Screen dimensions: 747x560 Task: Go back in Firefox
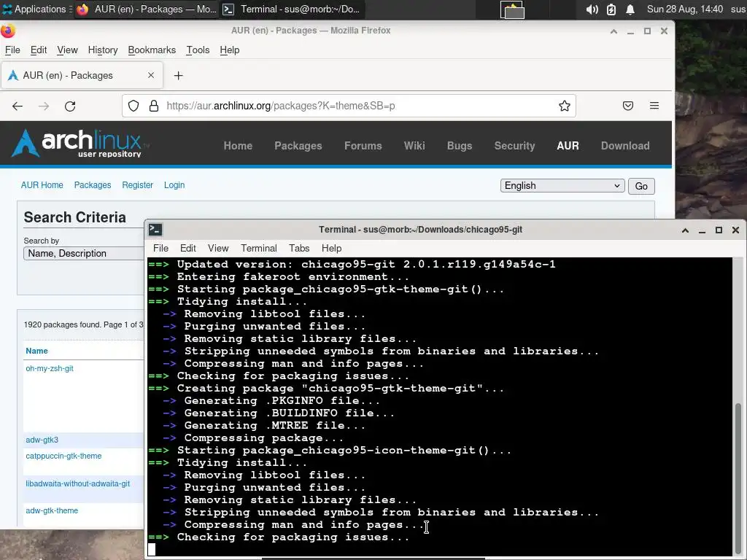pyautogui.click(x=18, y=106)
